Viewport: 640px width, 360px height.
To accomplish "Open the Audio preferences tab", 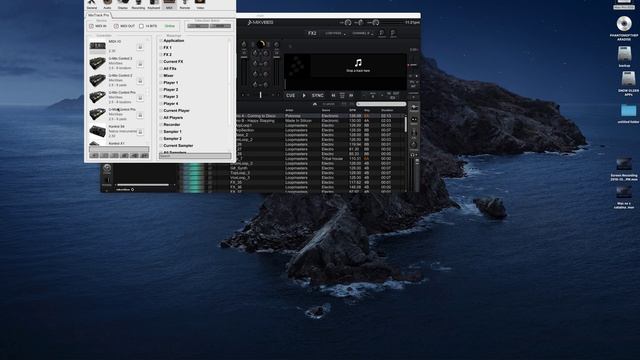I will tap(107, 4).
